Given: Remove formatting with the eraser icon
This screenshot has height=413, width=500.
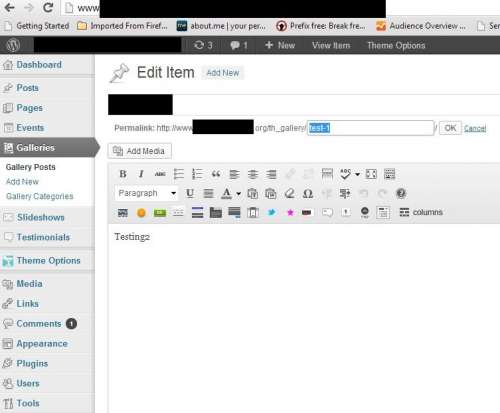Looking at the screenshot, I should tap(289, 193).
